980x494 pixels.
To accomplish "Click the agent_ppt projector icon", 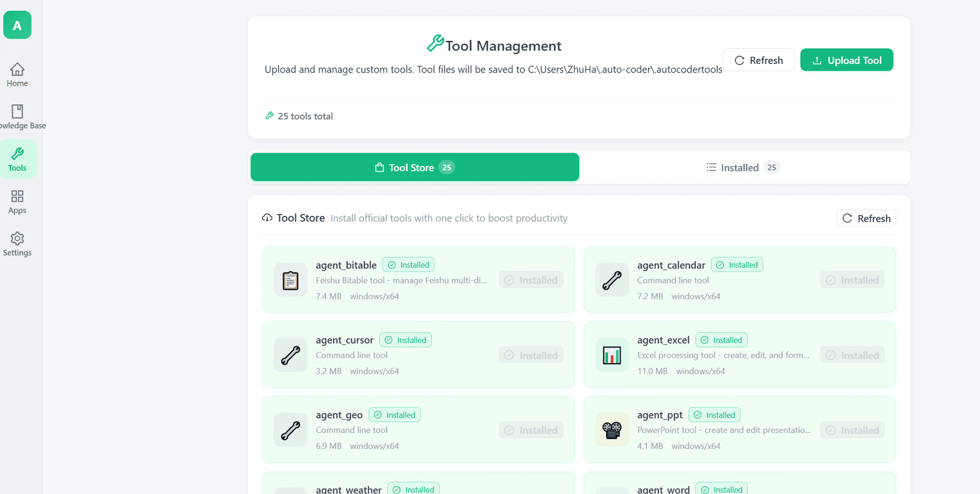I will coord(611,430).
